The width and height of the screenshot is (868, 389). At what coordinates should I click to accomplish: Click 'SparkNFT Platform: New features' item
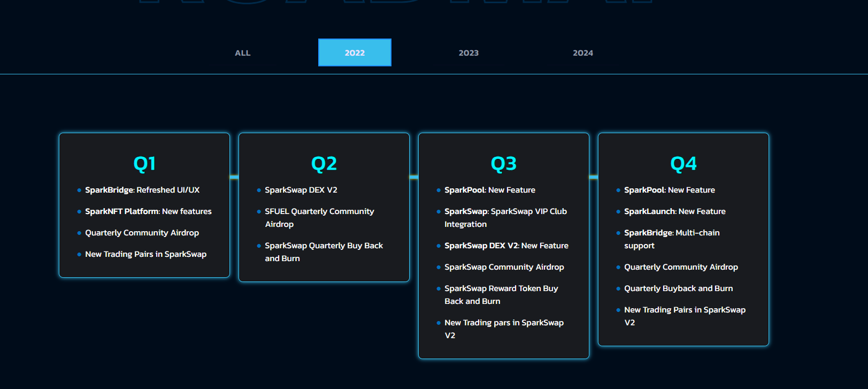[148, 211]
